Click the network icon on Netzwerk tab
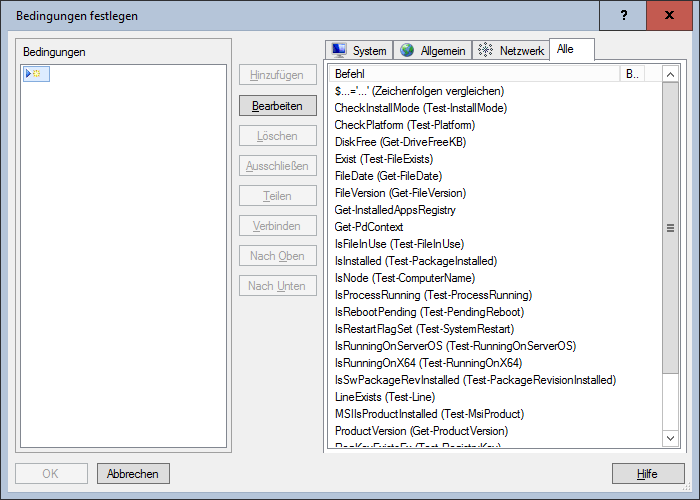 pos(485,50)
